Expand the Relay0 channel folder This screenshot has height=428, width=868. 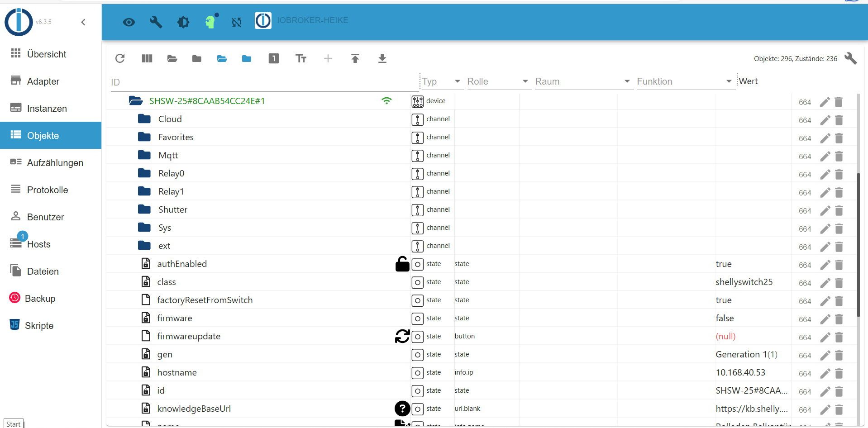tap(144, 173)
